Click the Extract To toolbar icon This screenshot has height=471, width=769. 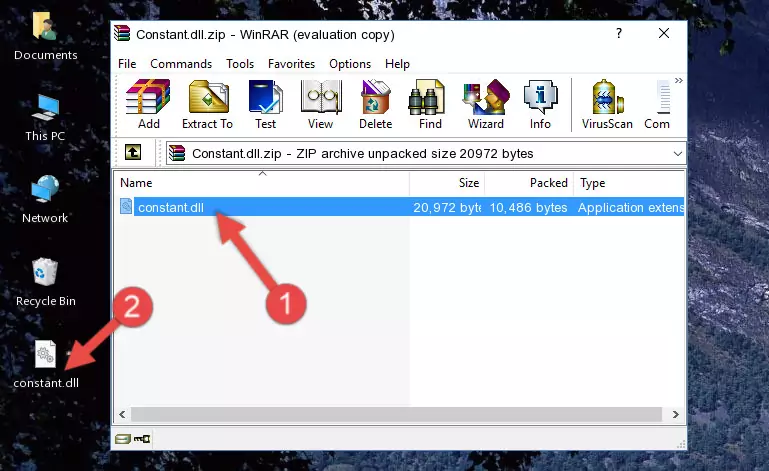[207, 105]
